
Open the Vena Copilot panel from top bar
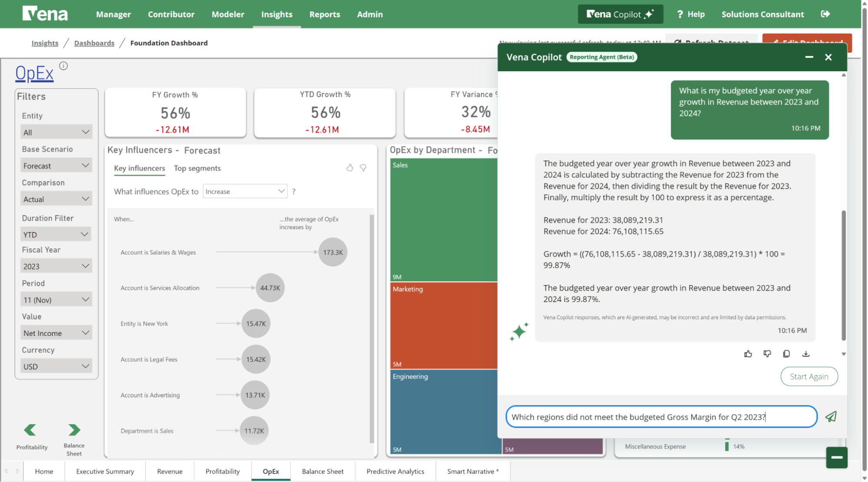(x=620, y=14)
